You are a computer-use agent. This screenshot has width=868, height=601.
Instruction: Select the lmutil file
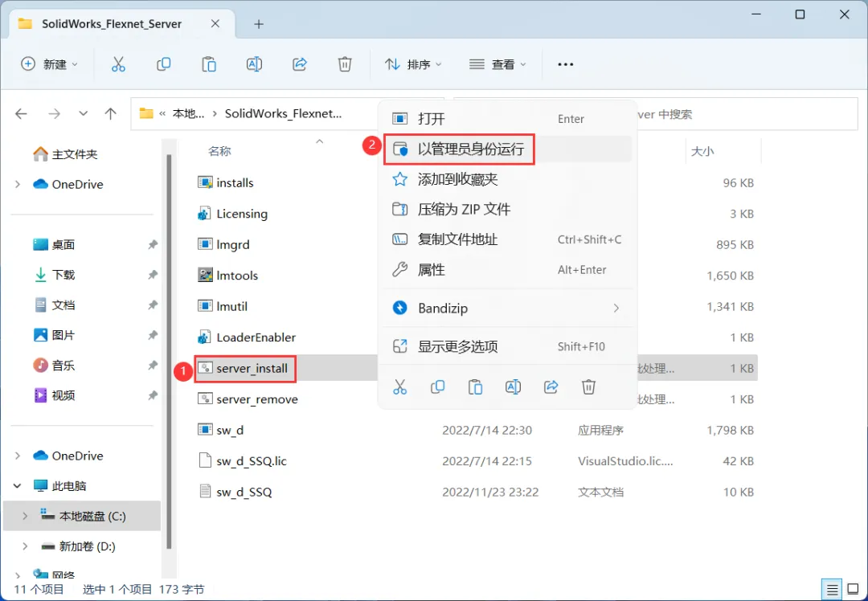click(223, 306)
